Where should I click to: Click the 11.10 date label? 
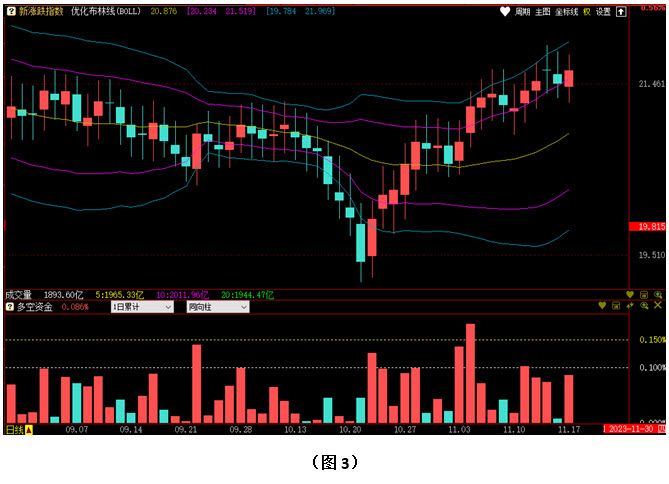(x=514, y=429)
